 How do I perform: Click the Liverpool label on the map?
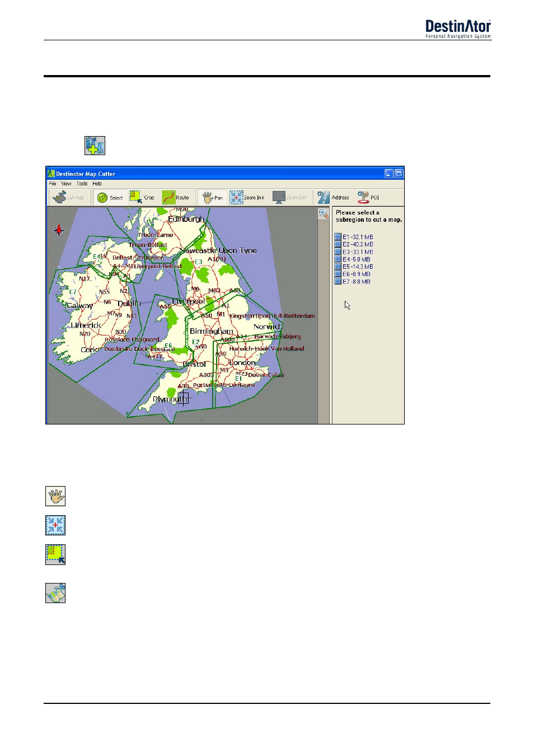188,301
